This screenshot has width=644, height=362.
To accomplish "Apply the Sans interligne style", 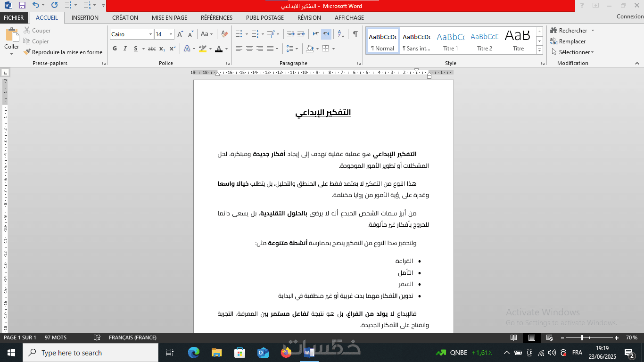I will pos(416,41).
